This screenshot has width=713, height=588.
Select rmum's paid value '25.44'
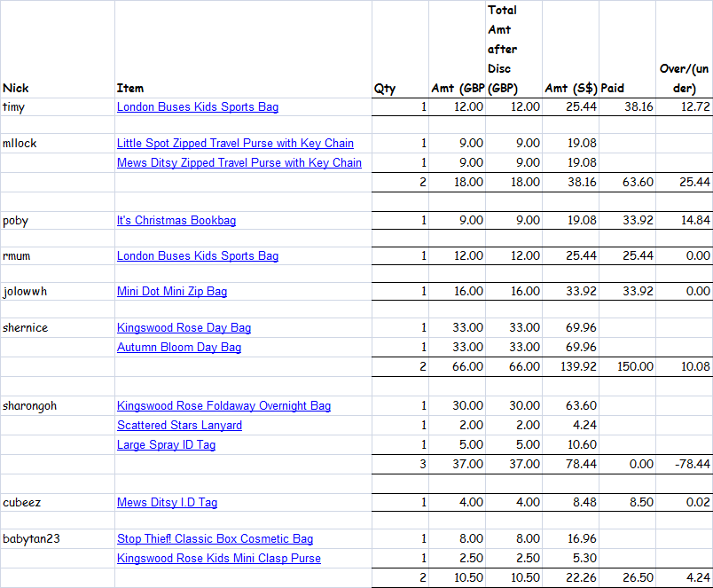[x=628, y=256]
